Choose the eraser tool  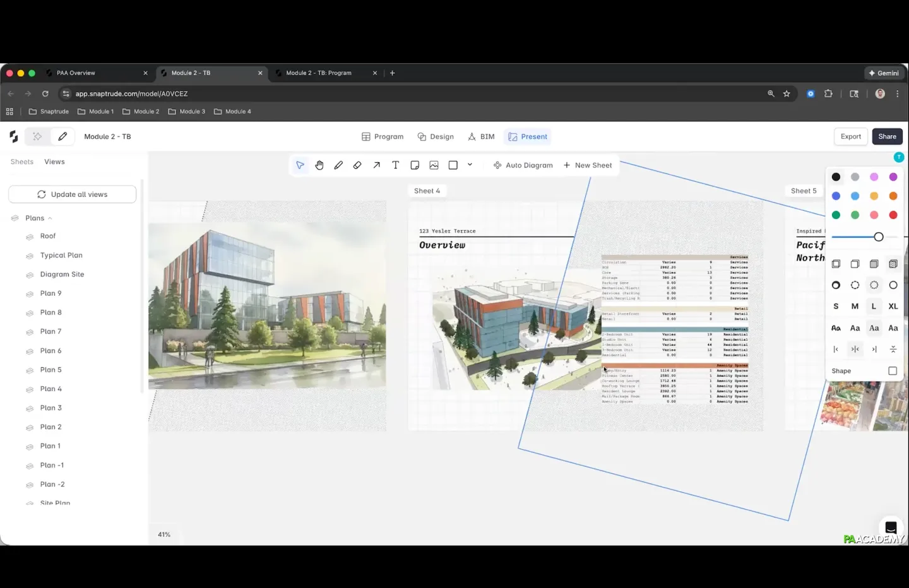pos(357,165)
